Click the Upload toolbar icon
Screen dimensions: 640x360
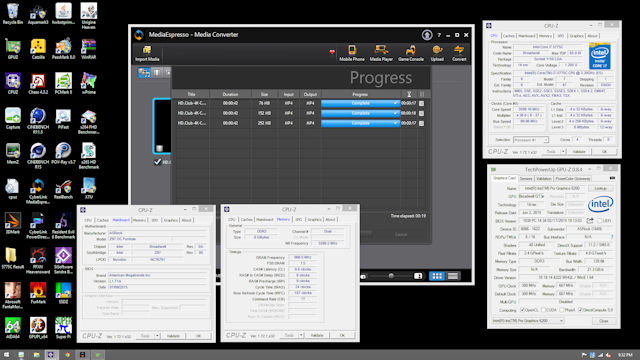click(x=437, y=53)
